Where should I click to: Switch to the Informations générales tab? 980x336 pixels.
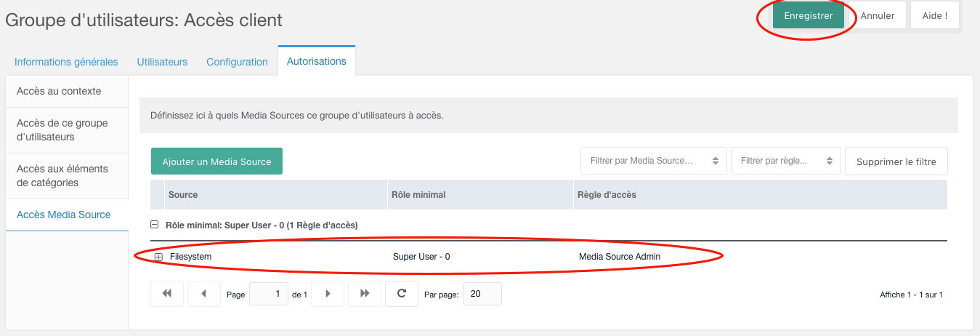[66, 62]
